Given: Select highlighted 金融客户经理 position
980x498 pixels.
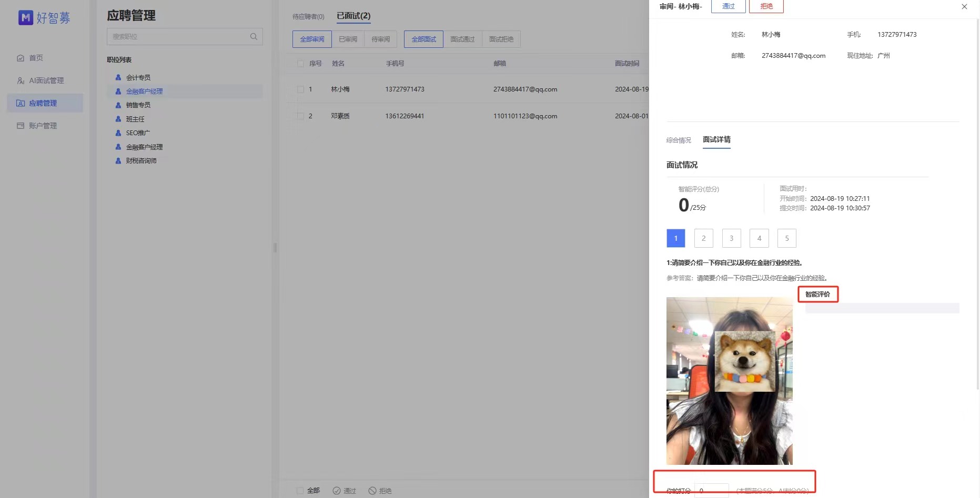Looking at the screenshot, I should (144, 92).
